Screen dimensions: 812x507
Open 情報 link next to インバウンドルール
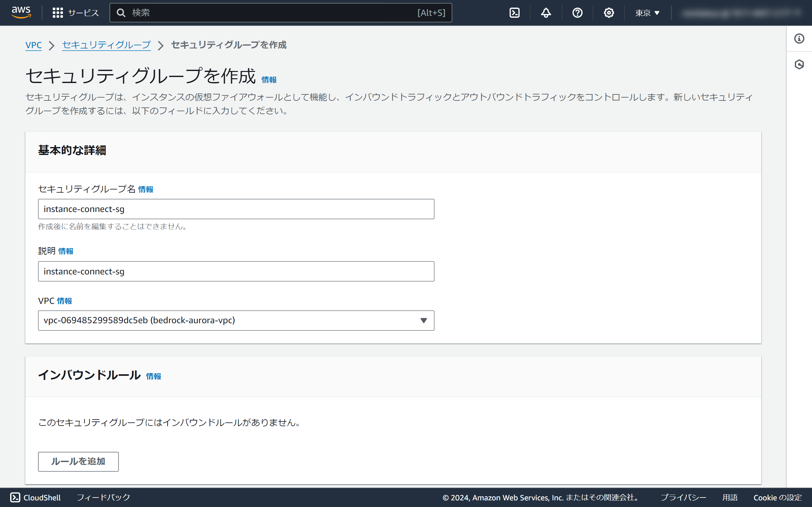[153, 376]
